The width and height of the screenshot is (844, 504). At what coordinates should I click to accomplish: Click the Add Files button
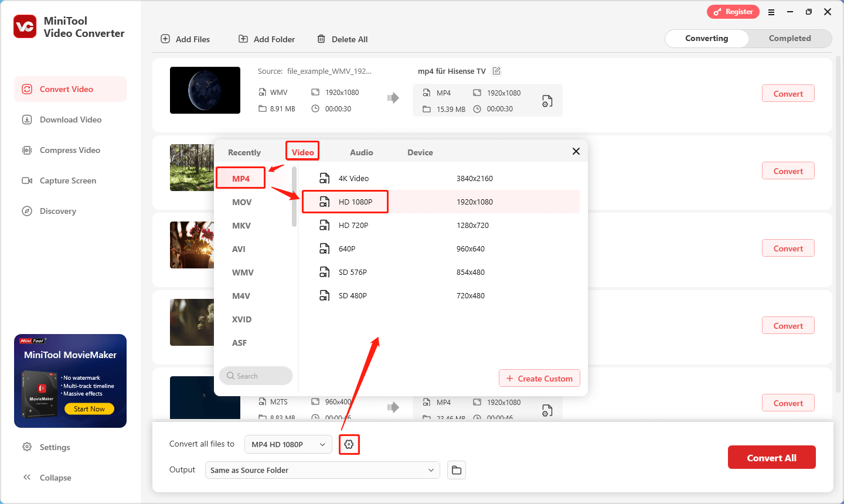click(185, 39)
